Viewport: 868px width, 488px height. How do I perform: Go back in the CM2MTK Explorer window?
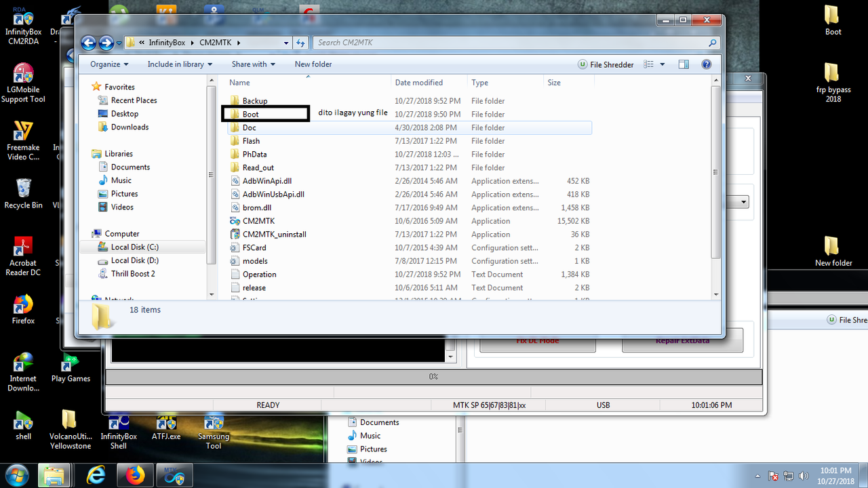(x=88, y=43)
